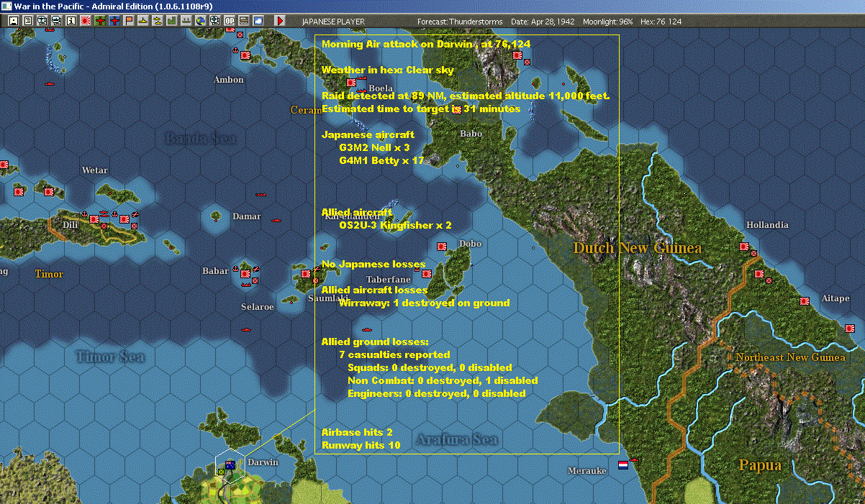The height and width of the screenshot is (504, 865).
Task: Click the 'Forecast: Thunderstorms' status text
Action: [x=460, y=22]
